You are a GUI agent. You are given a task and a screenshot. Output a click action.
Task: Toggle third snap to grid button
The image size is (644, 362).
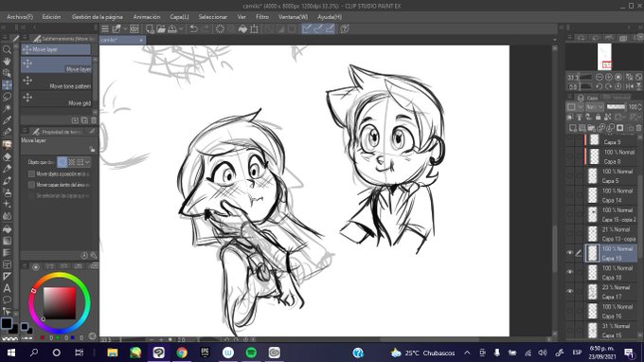pyautogui.click(x=330, y=28)
